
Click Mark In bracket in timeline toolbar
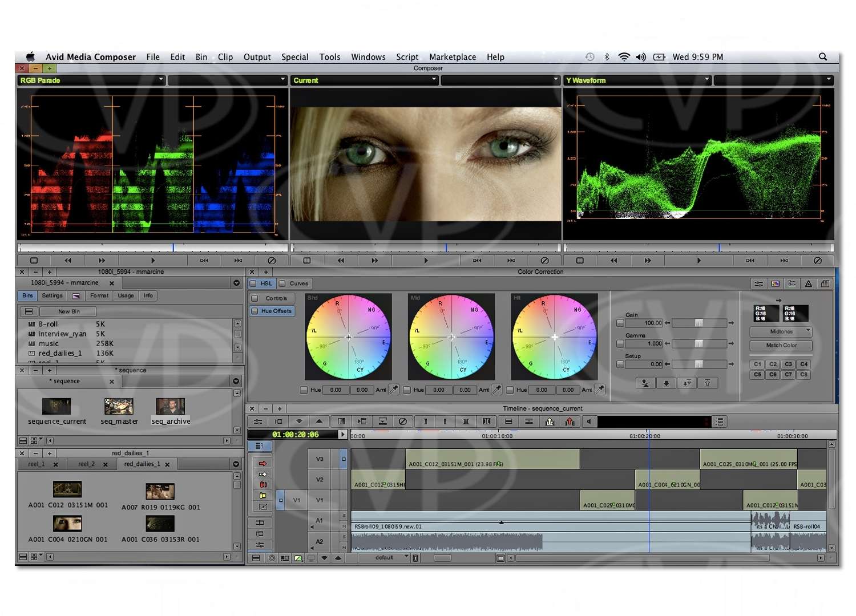(425, 422)
